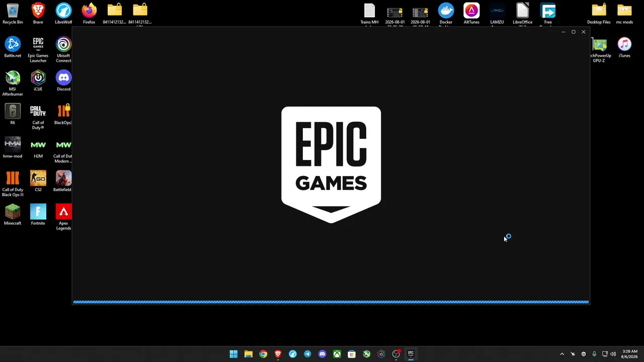
Task: Select the TechPowerUp GPU-Z desktop icon
Action: pyautogui.click(x=600, y=50)
